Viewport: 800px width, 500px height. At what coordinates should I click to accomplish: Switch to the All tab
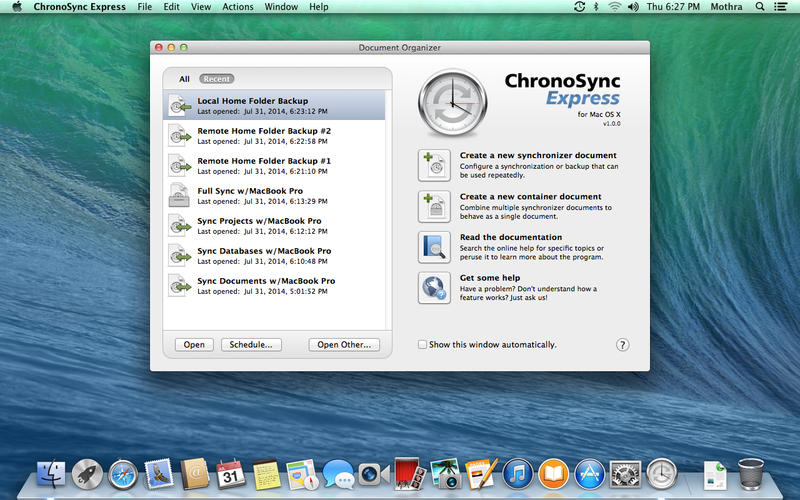point(184,78)
